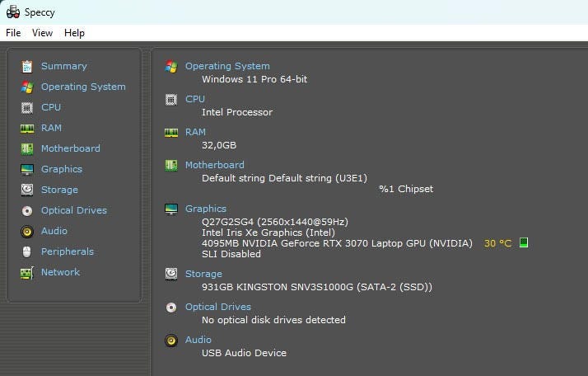
Task: Click the green GPU temperature indicator square
Action: (523, 243)
